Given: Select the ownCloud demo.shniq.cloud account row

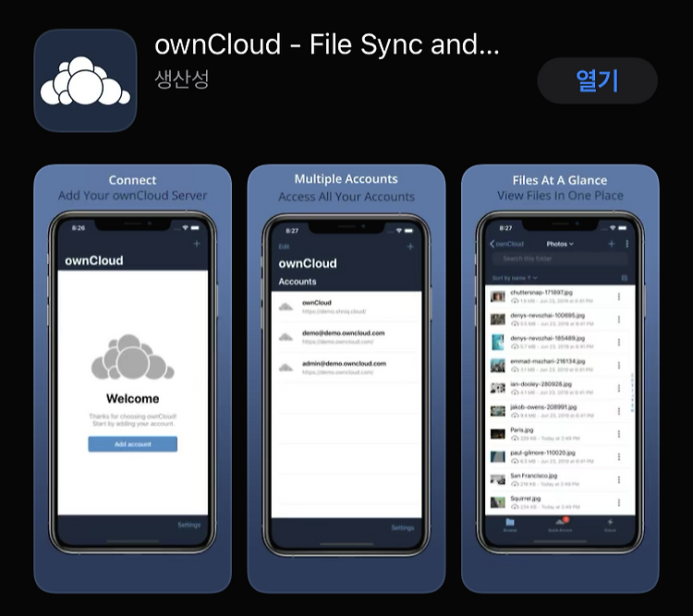Looking at the screenshot, I should click(x=346, y=307).
